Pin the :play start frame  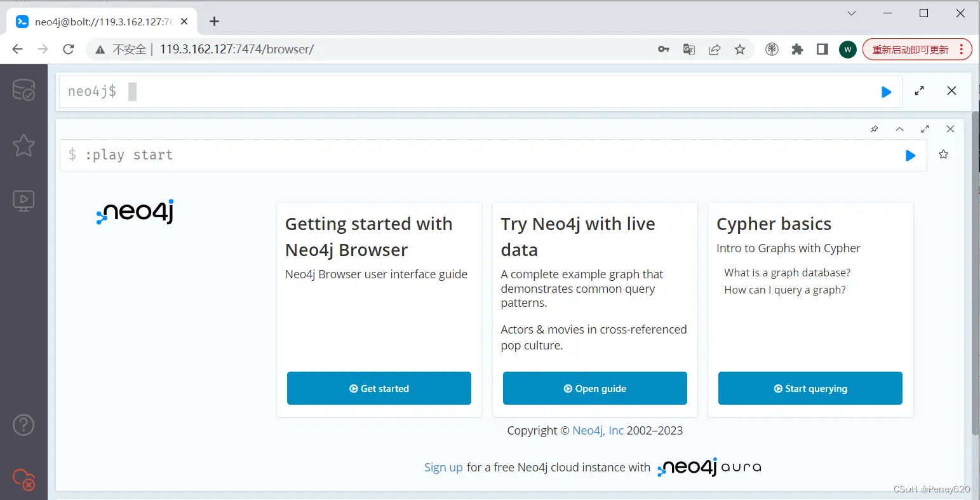[874, 129]
